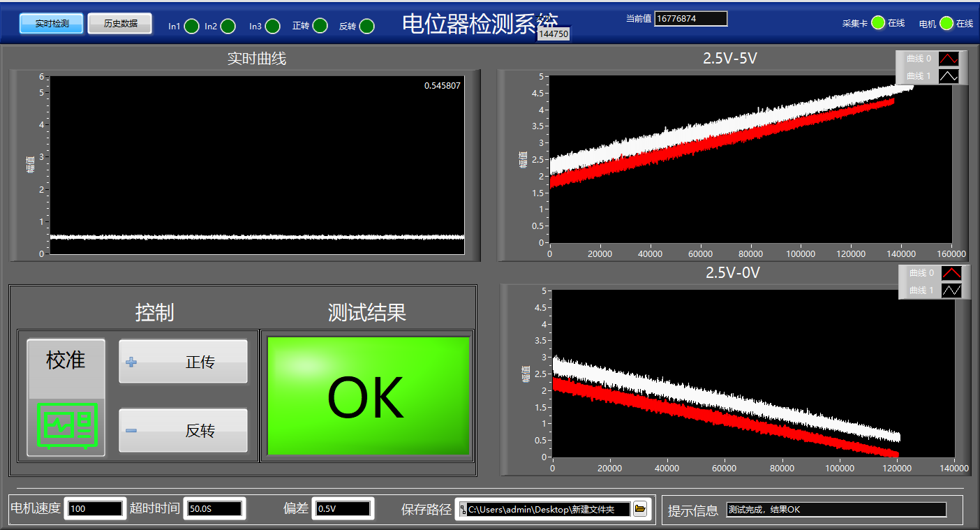The image size is (980, 530).
Task: Click the 正转 status LED in header
Action: (320, 26)
